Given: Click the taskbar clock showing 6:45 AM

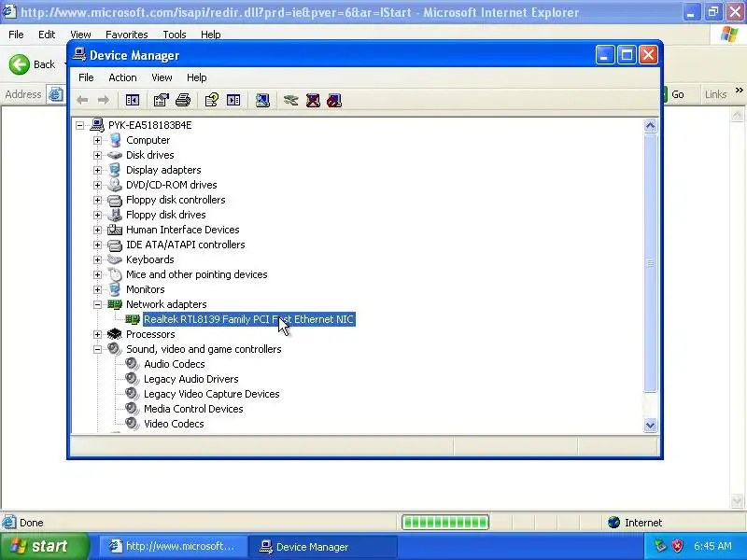Looking at the screenshot, I should coord(712,546).
